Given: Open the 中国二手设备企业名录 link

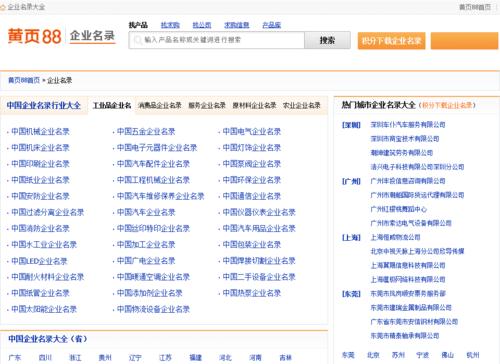Looking at the screenshot, I should (x=259, y=277).
